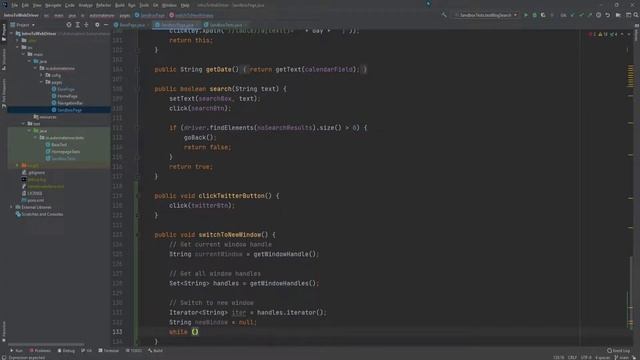Click the Select Opened File locate icon
The width and height of the screenshot is (640, 360).
pyautogui.click(x=69, y=25)
